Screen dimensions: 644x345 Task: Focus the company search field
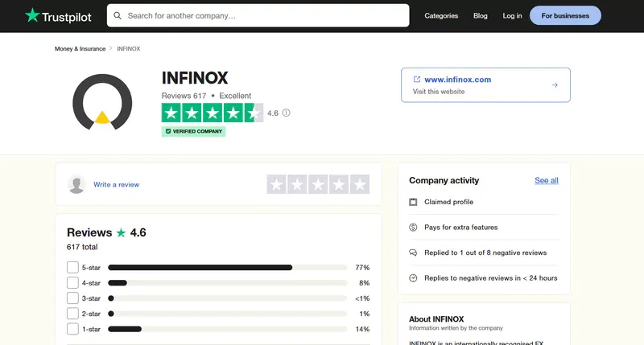[x=258, y=15]
